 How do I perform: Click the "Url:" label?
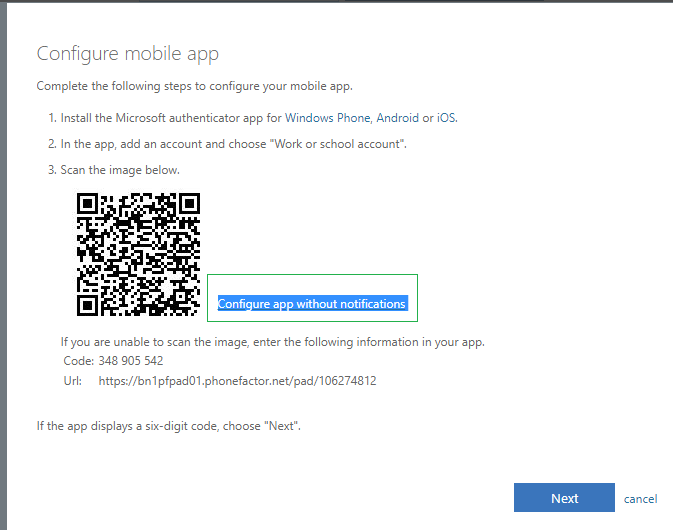72,381
